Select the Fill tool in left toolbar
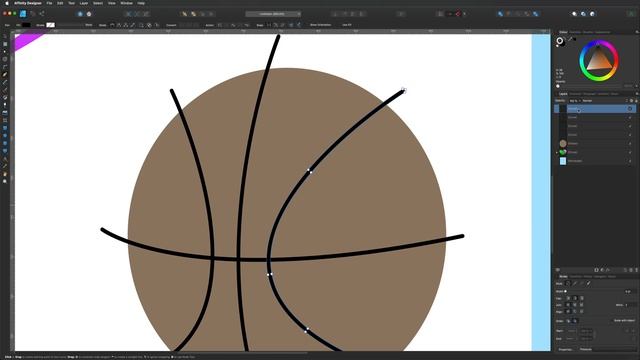Screen dimensions: 640x360 (x=5, y=97)
